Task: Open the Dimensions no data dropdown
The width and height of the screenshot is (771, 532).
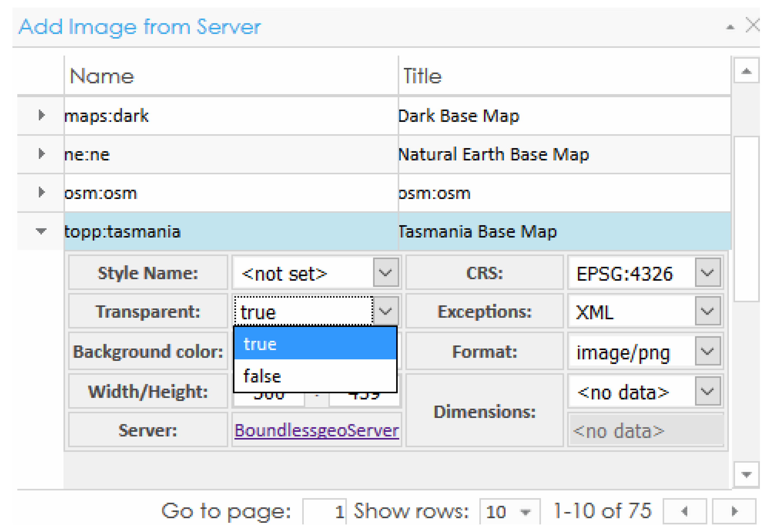Action: (707, 391)
